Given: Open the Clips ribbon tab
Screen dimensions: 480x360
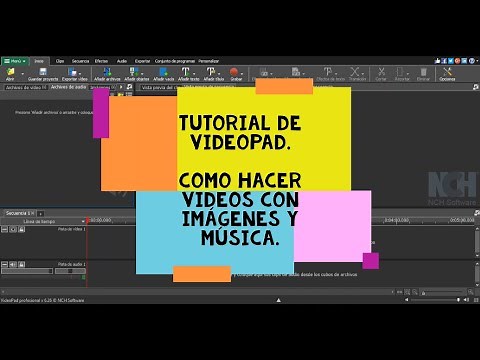Looking at the screenshot, I should point(60,61).
